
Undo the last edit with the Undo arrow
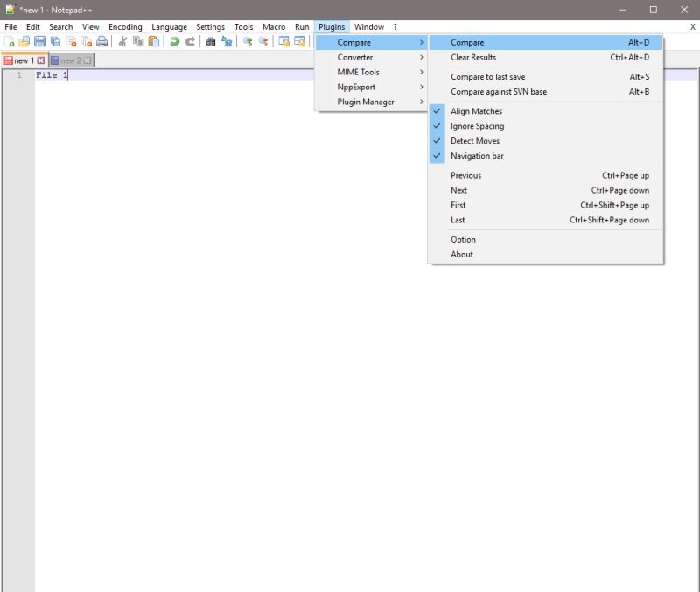(x=173, y=42)
